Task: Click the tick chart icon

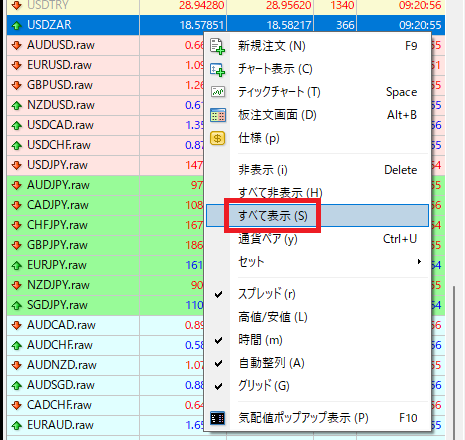Action: coord(218,92)
